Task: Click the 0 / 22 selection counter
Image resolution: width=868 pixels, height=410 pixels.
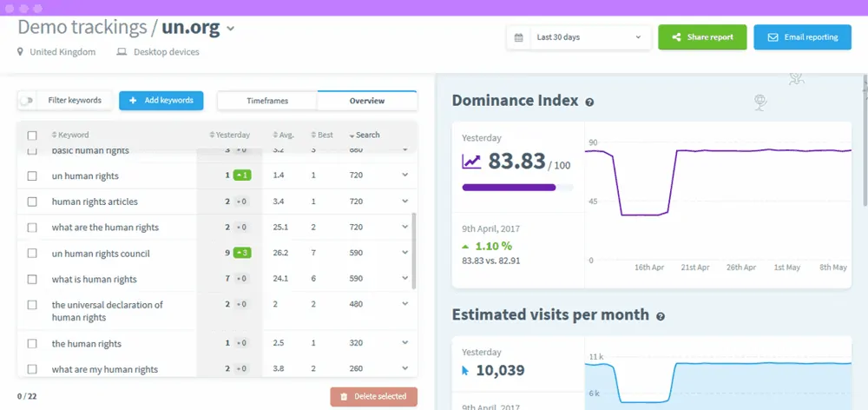Action: 27,396
